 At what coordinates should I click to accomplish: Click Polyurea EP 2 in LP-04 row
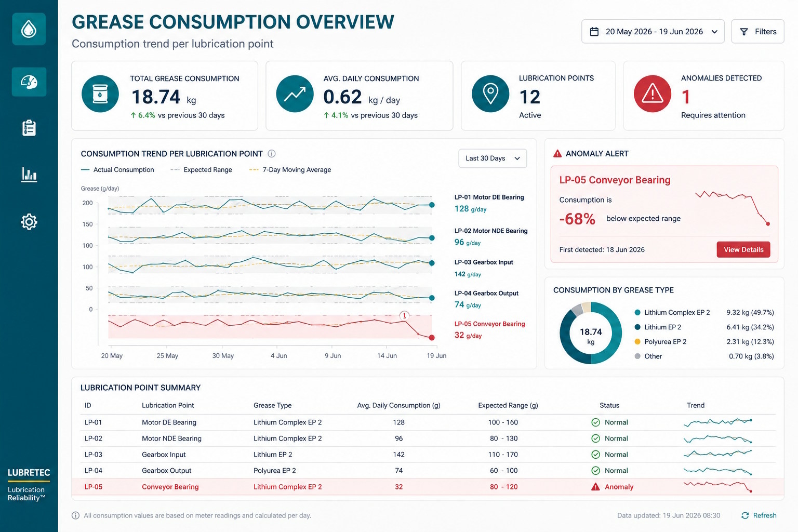[275, 471]
